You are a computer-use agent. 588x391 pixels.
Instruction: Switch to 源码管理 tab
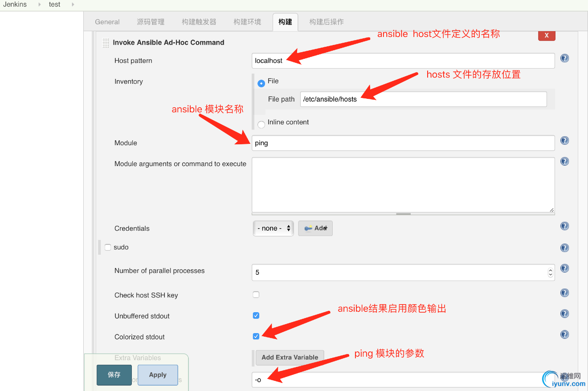[151, 22]
